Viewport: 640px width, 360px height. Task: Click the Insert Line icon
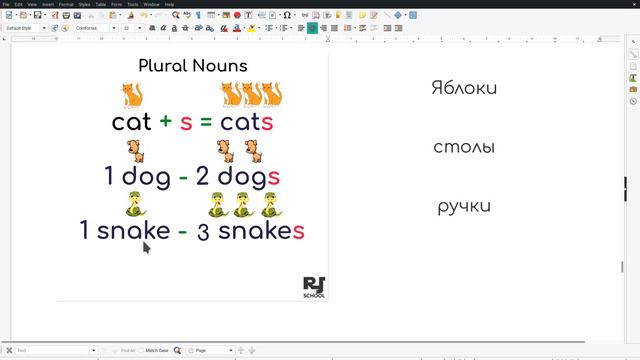[387, 15]
